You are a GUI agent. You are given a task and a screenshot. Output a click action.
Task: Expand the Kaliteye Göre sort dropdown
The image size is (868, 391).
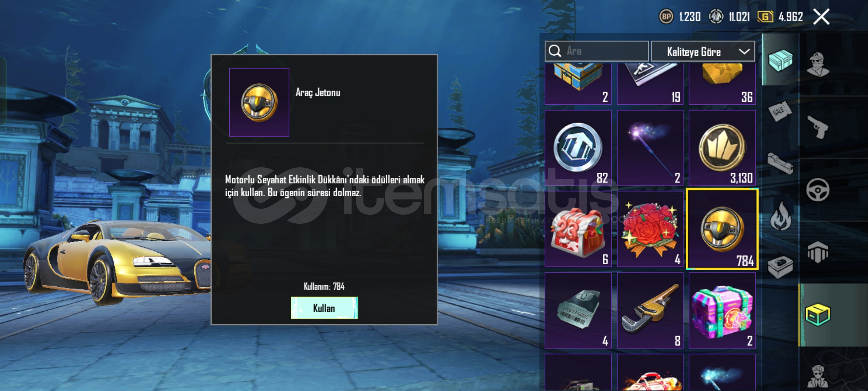tap(703, 51)
